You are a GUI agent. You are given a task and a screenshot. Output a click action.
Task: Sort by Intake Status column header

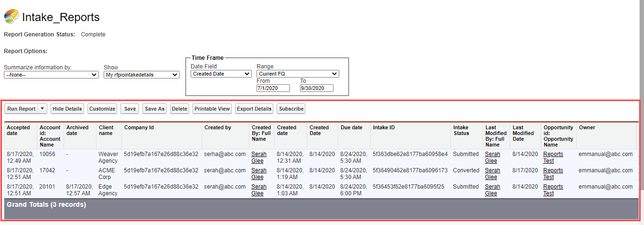(x=461, y=130)
